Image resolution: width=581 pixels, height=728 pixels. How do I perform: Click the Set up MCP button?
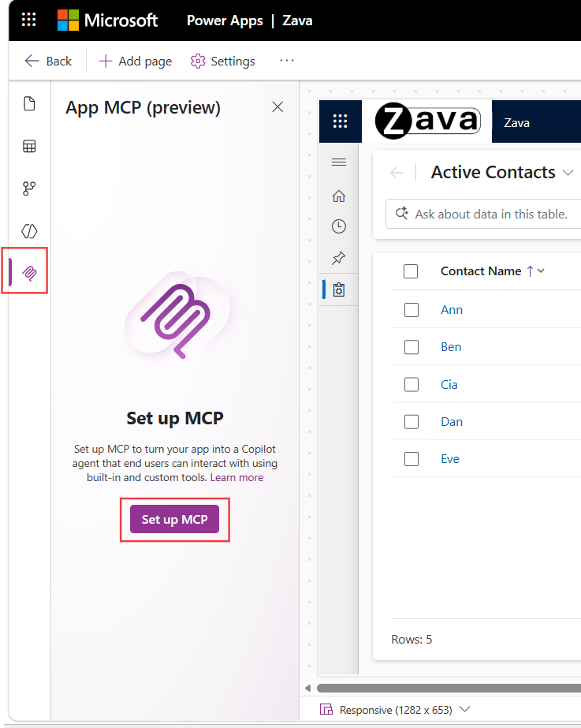pos(174,519)
